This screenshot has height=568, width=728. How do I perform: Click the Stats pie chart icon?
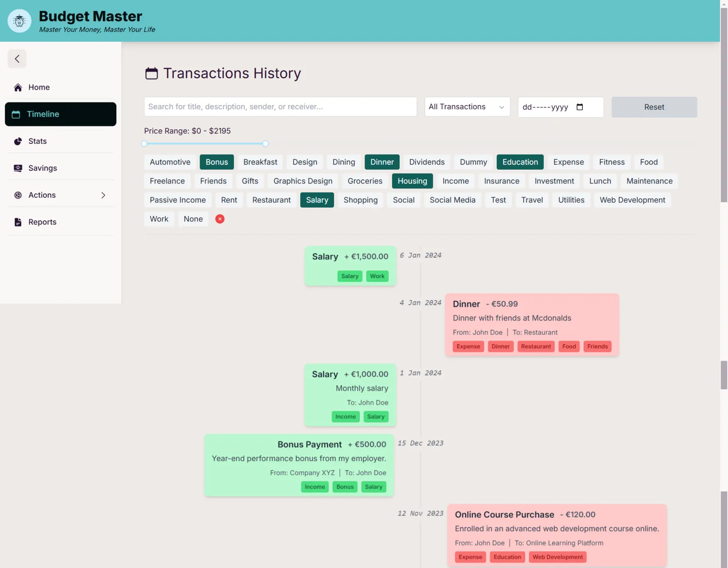pos(18,141)
